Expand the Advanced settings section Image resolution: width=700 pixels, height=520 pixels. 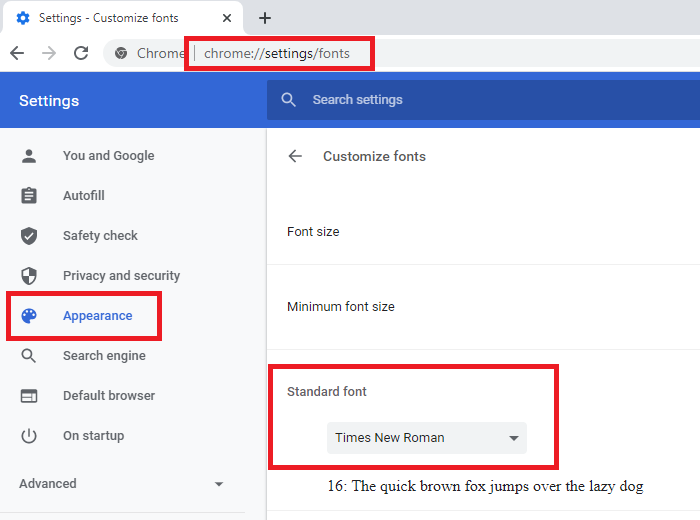pos(120,484)
